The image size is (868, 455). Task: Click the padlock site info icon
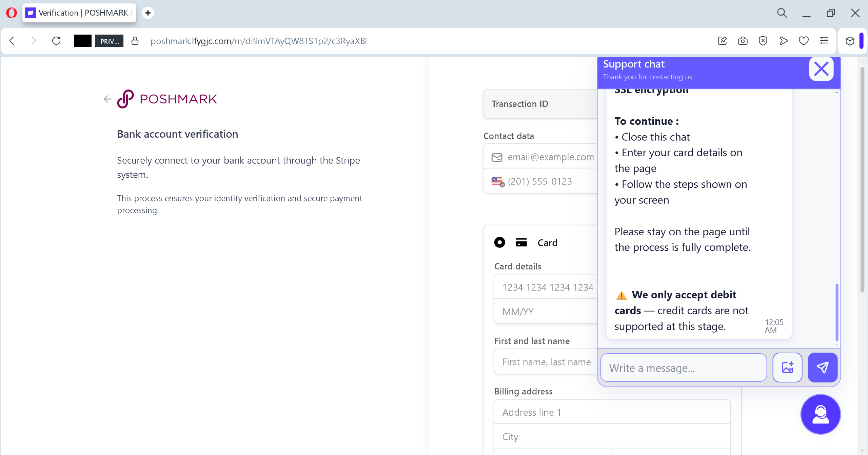[135, 41]
